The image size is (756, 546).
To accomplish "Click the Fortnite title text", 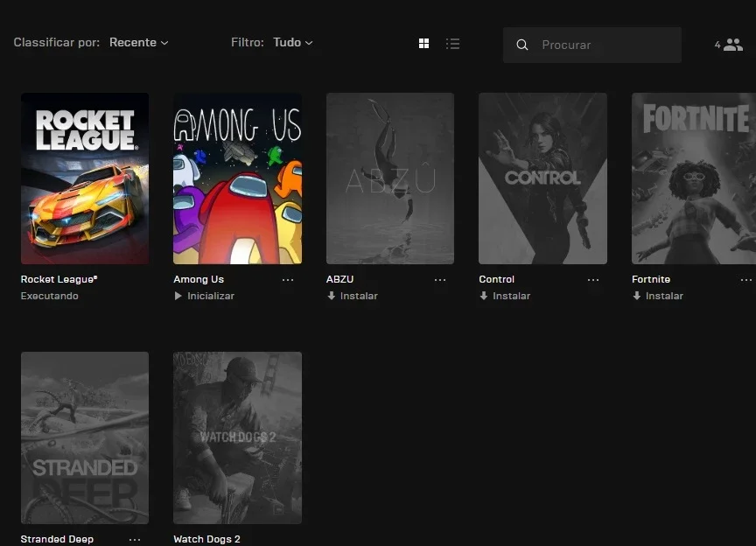I will click(x=651, y=279).
